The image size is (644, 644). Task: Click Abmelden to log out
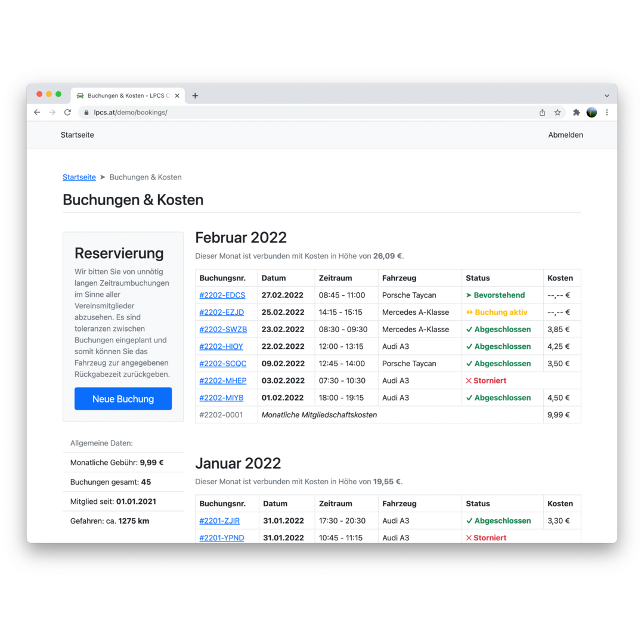(x=565, y=135)
